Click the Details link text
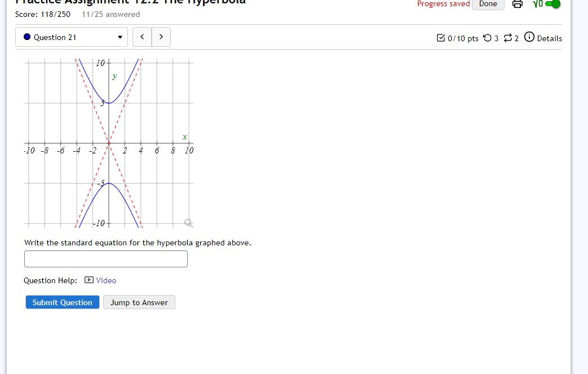588x374 pixels. pos(547,38)
